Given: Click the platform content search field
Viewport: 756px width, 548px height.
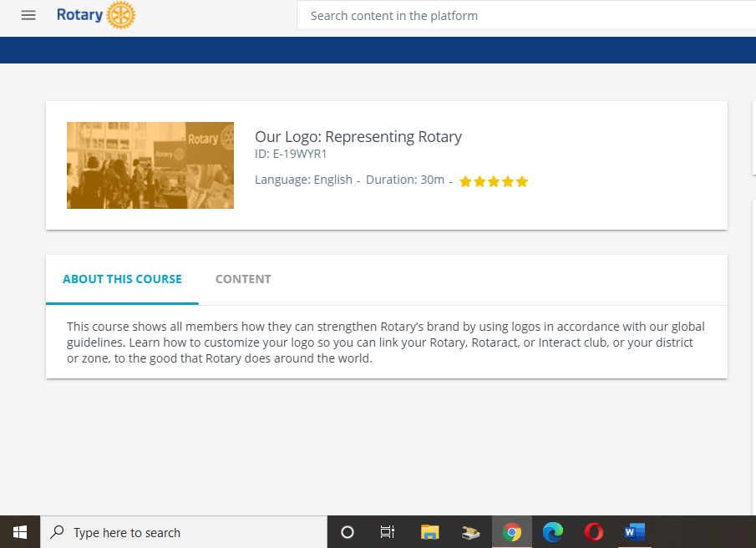Looking at the screenshot, I should pos(526,16).
